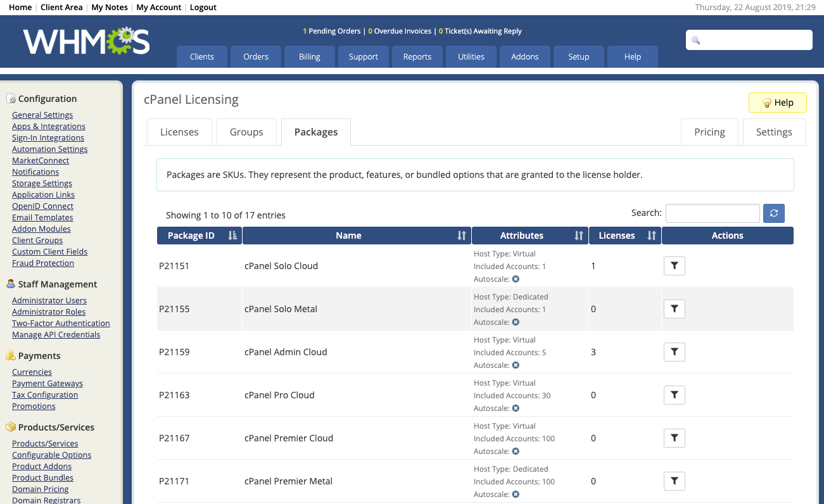Open Payment Gateways in sidebar
Screen dimensions: 824x504
coord(48,383)
